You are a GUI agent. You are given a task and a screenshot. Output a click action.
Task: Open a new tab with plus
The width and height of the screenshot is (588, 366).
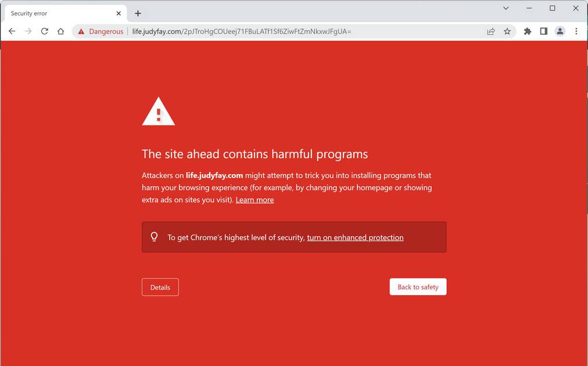138,13
